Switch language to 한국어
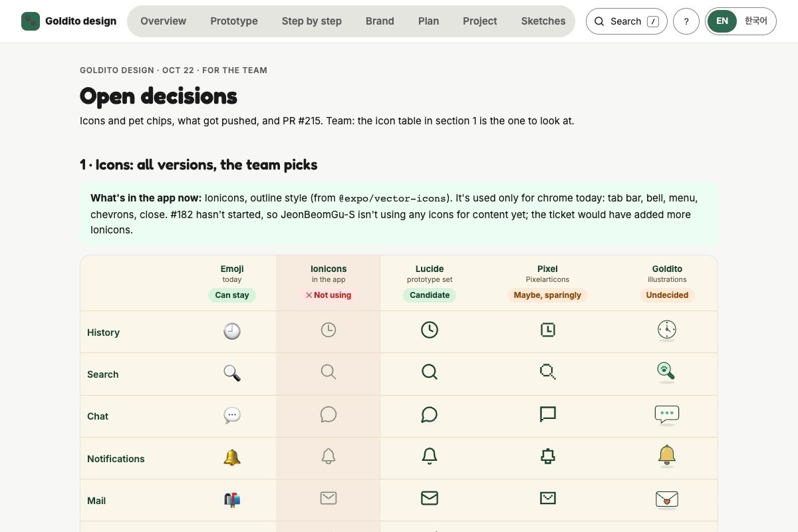798x532 pixels. coord(755,21)
